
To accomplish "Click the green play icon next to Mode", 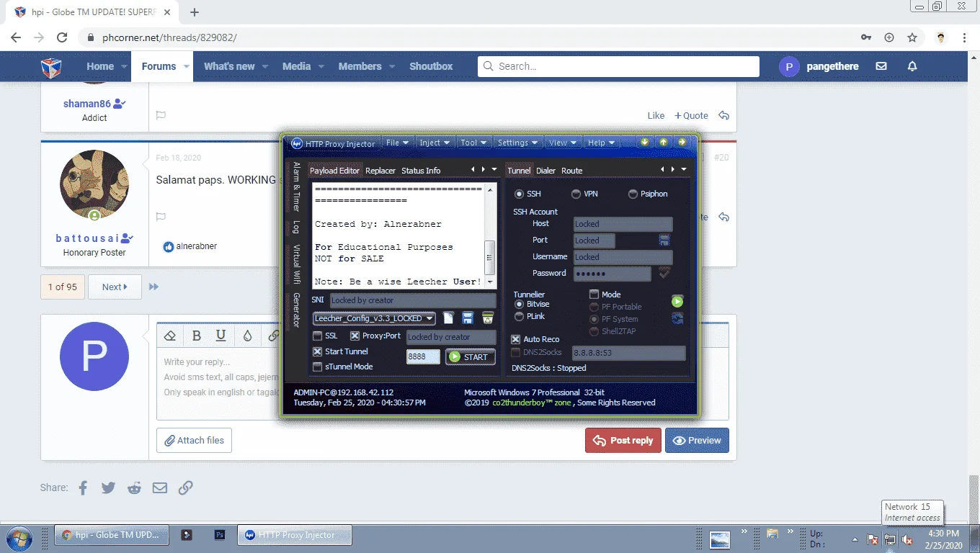I will point(677,302).
